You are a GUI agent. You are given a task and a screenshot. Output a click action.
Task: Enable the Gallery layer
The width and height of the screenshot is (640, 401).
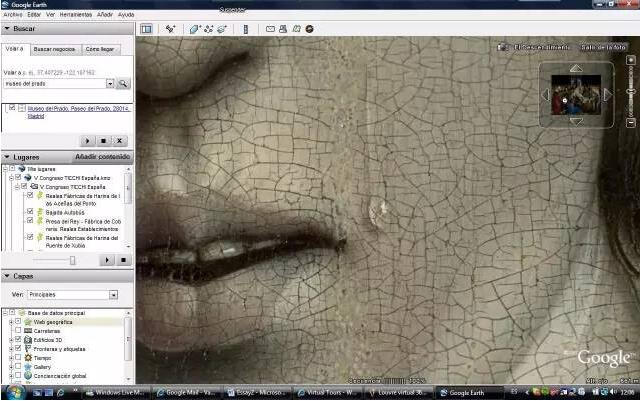[x=18, y=366]
